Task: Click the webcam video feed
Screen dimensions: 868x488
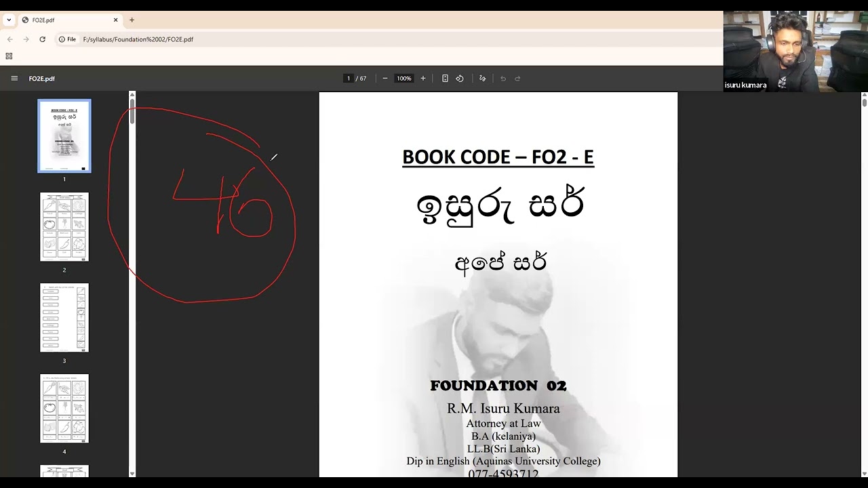Action: pos(795,51)
